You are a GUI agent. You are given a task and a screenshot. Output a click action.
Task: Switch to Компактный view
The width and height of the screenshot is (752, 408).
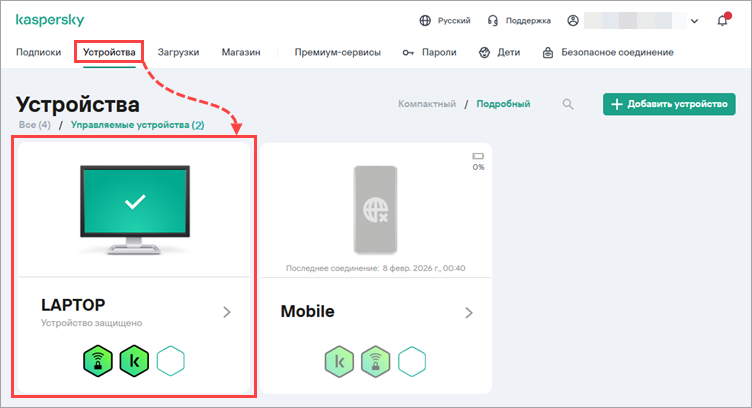pyautogui.click(x=427, y=104)
